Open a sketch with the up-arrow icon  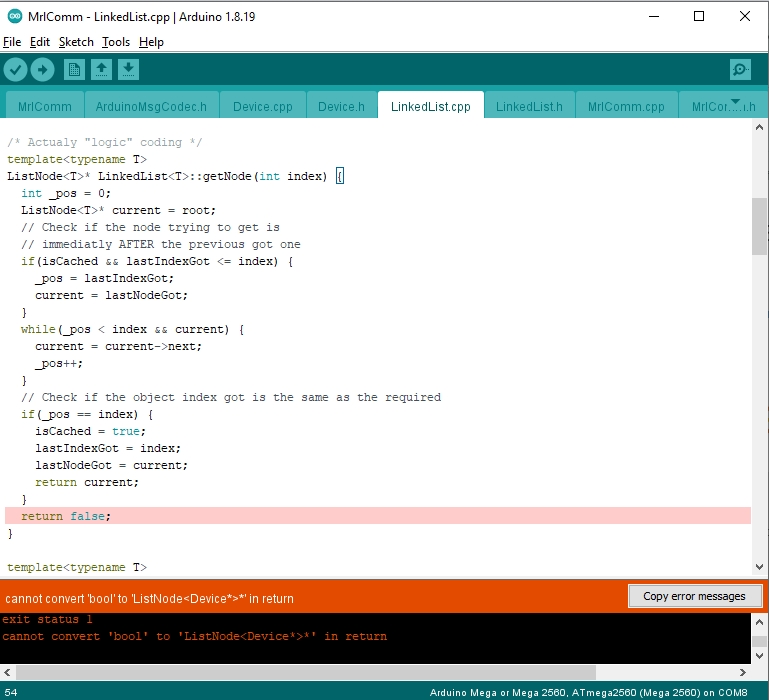pos(101,70)
